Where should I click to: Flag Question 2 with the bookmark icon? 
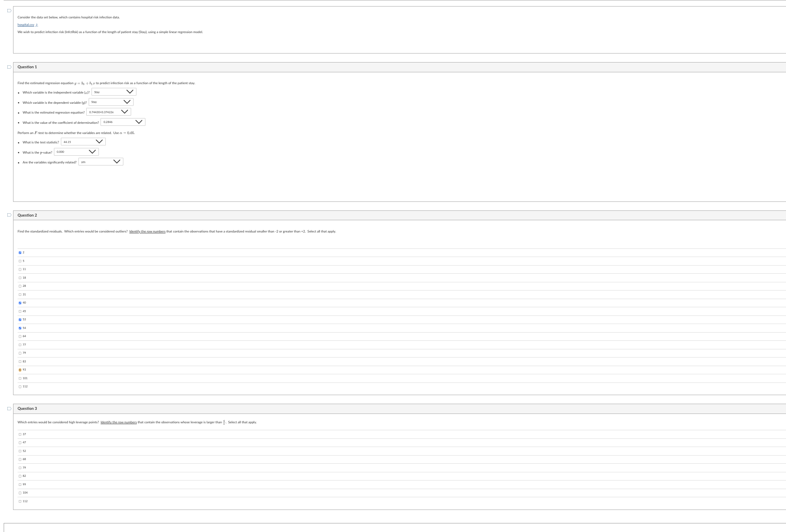(x=9, y=215)
